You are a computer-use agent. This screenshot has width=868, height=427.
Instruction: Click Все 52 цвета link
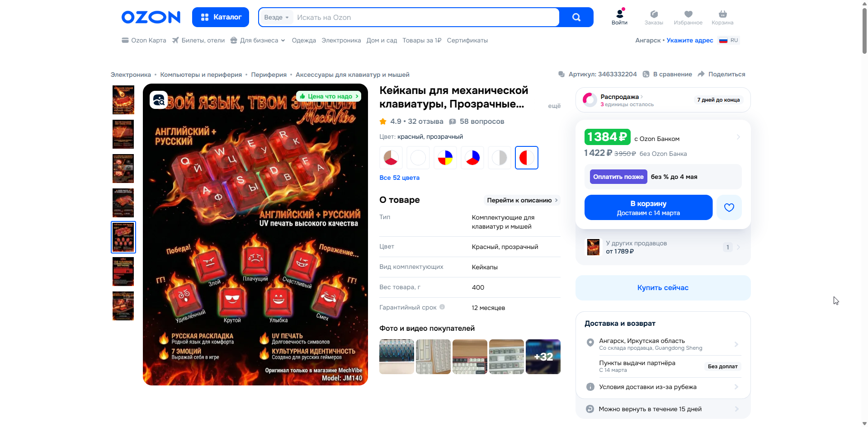pos(399,178)
